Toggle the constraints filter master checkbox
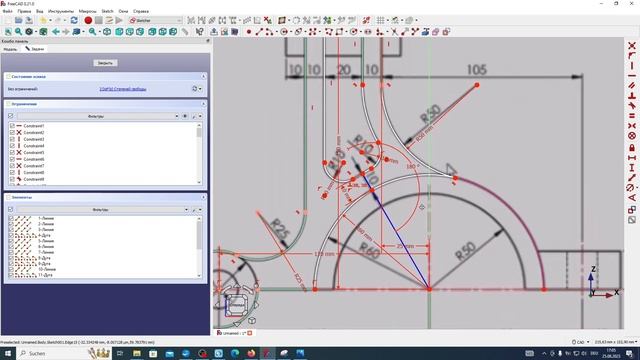The width and height of the screenshot is (640, 360). pos(11,116)
